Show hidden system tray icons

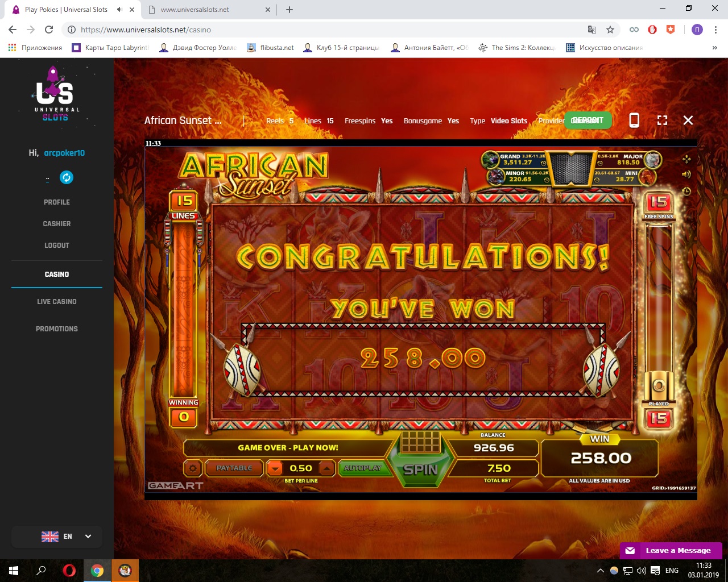click(600, 571)
